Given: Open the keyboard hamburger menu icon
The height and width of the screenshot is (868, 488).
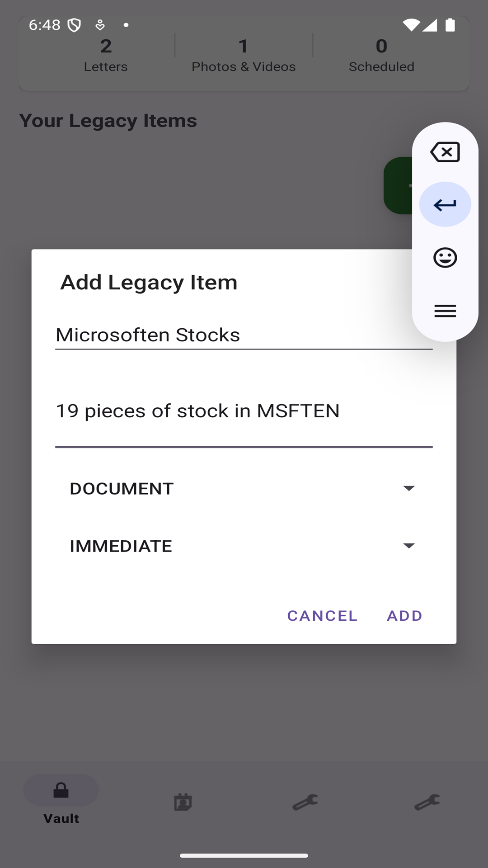Looking at the screenshot, I should pos(445,311).
